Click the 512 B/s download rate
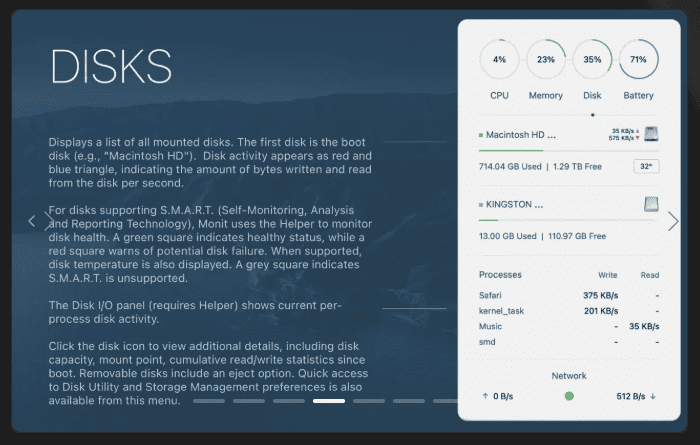This screenshot has height=445, width=700. (630, 396)
